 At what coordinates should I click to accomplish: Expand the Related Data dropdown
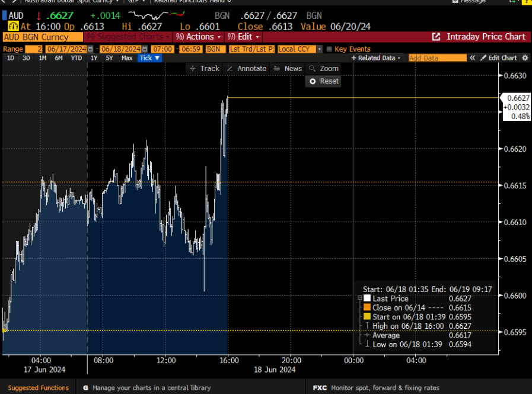[377, 58]
